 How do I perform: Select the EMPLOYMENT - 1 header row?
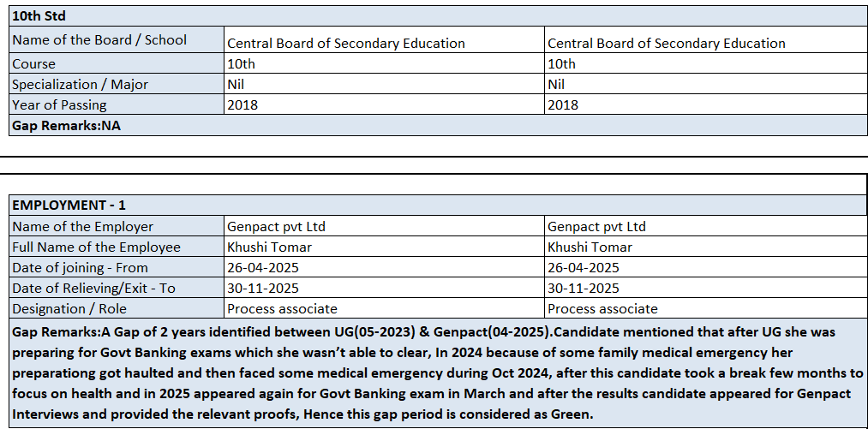(69, 206)
